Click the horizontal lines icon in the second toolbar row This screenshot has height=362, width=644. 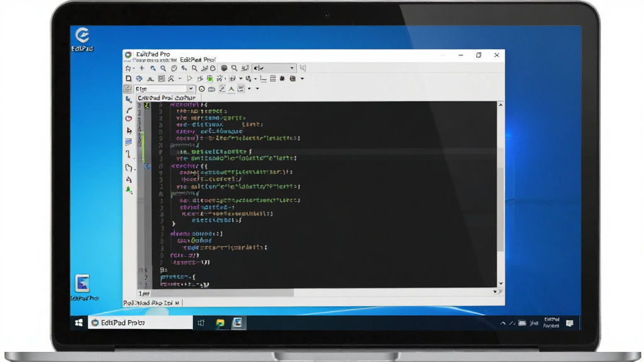click(x=273, y=79)
